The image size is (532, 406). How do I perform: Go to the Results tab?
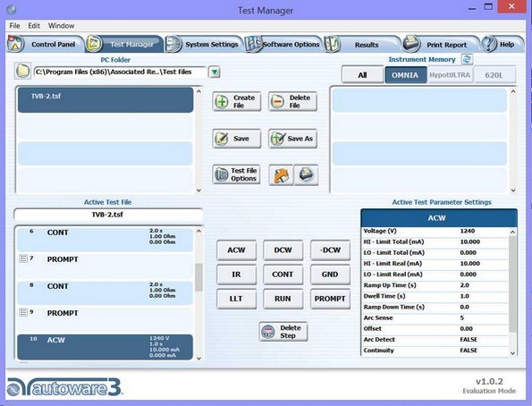[x=362, y=44]
